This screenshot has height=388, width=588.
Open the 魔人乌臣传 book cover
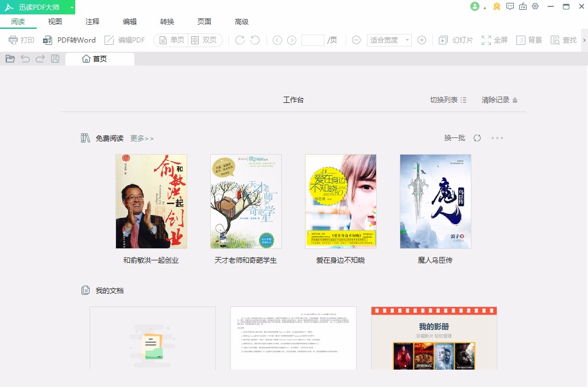click(x=435, y=201)
